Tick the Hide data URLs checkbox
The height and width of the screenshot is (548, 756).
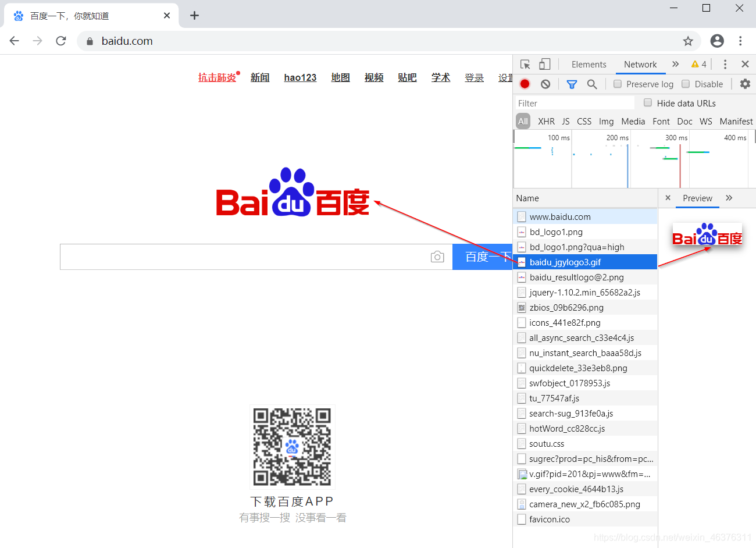point(648,102)
